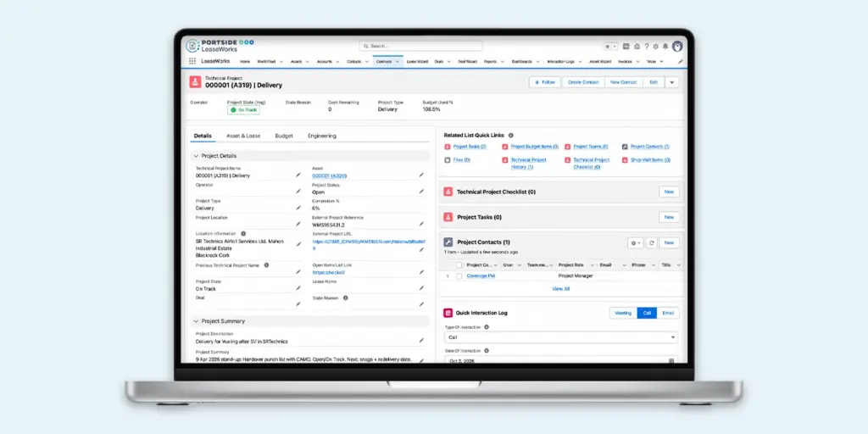Open Project Contacts list settings dropdown
This screenshot has height=434, width=868.
[x=635, y=243]
